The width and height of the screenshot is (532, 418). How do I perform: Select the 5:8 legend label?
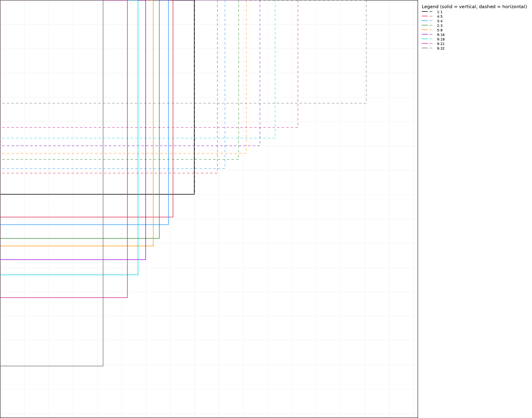coord(439,30)
